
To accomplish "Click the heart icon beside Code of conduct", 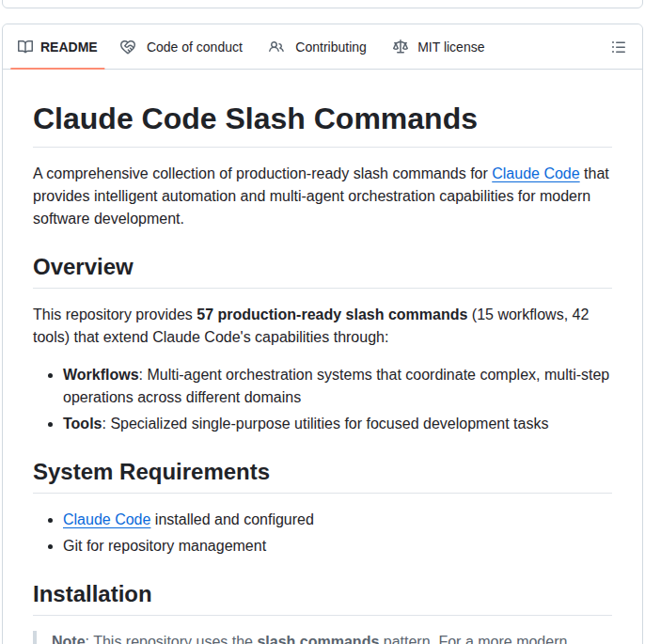I will click(128, 47).
